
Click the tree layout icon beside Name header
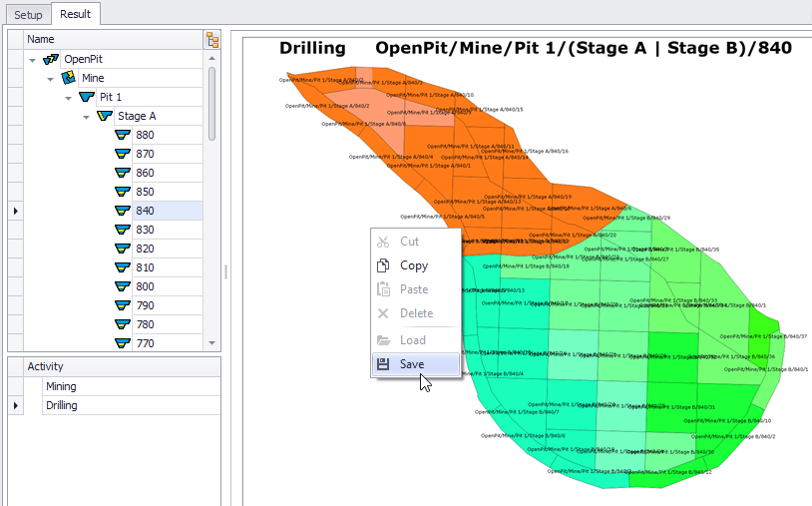pos(211,39)
